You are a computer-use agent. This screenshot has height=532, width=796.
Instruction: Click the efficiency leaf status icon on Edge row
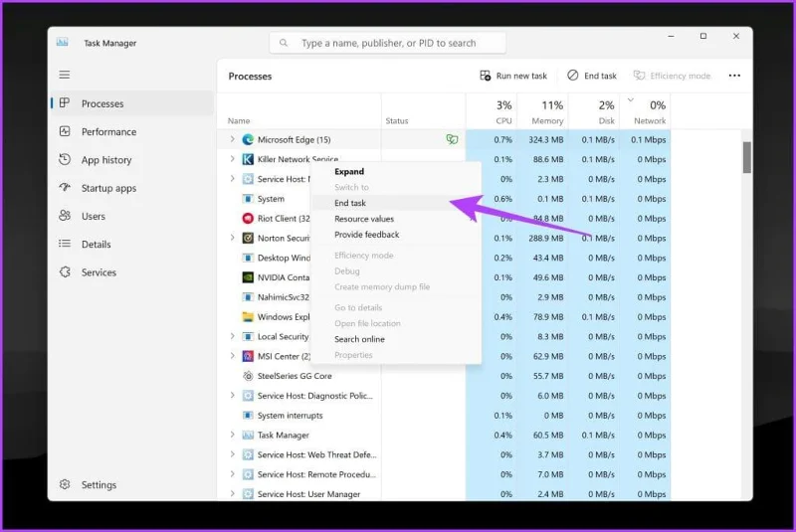click(452, 139)
